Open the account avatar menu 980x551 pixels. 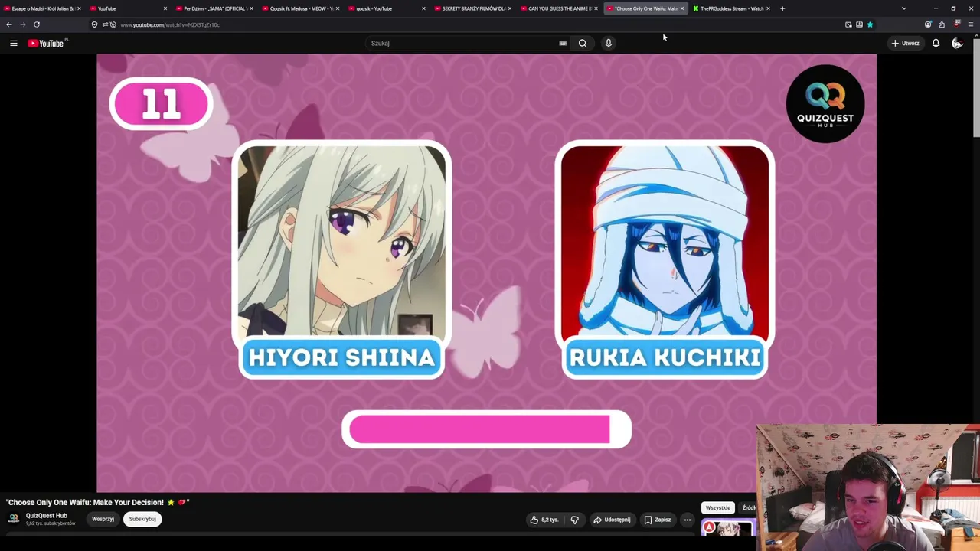957,43
